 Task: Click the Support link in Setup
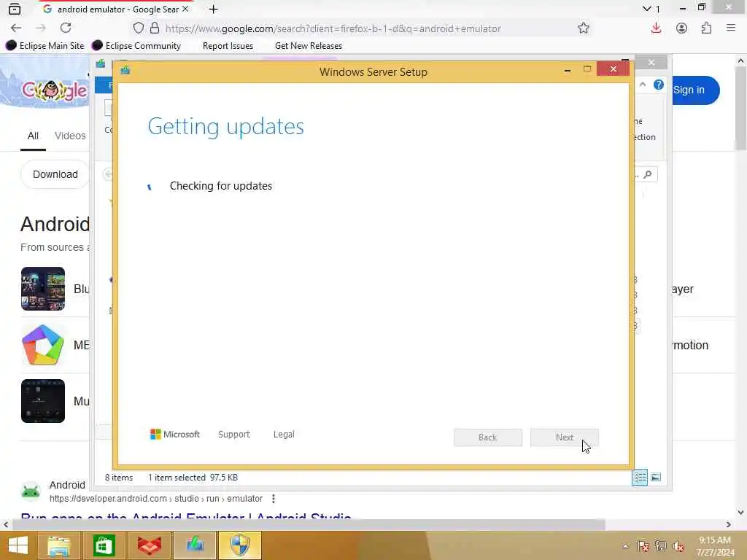234,435
